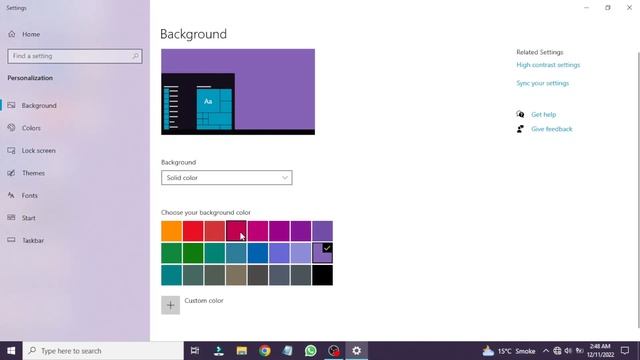Open the Colors settings page
The width and height of the screenshot is (640, 360).
[x=31, y=128]
